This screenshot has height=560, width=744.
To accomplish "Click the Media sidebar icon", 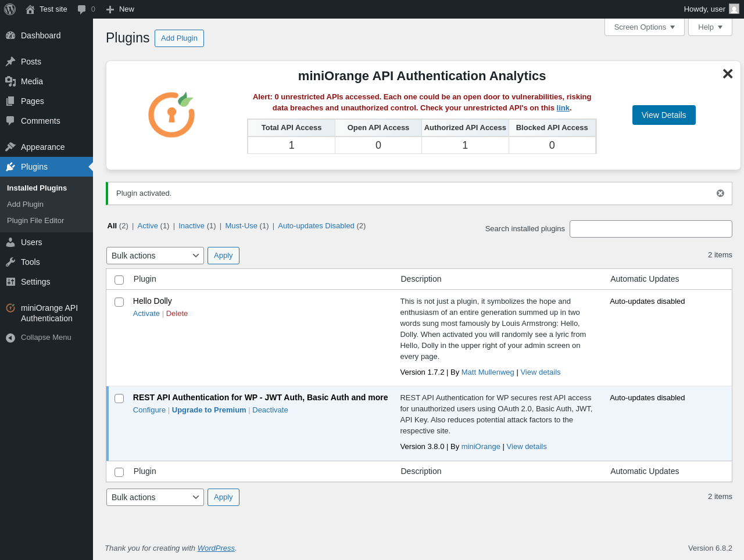I will (10, 81).
